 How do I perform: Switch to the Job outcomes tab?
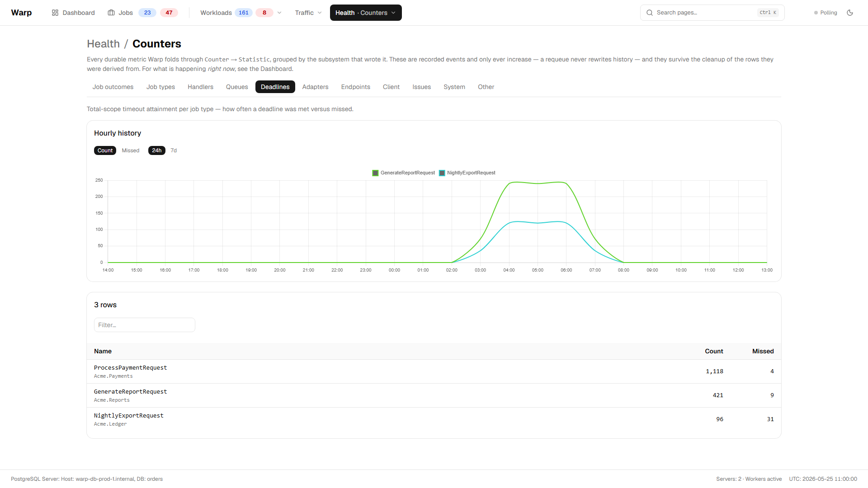click(113, 87)
